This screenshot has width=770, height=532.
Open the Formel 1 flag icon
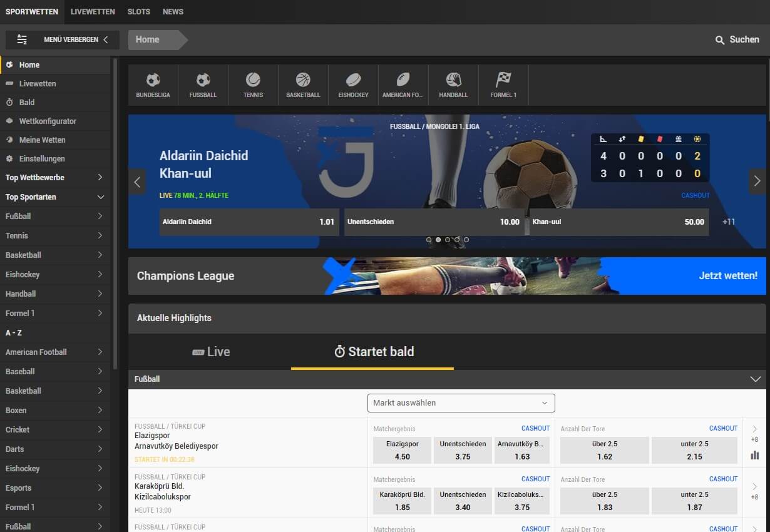click(503, 79)
